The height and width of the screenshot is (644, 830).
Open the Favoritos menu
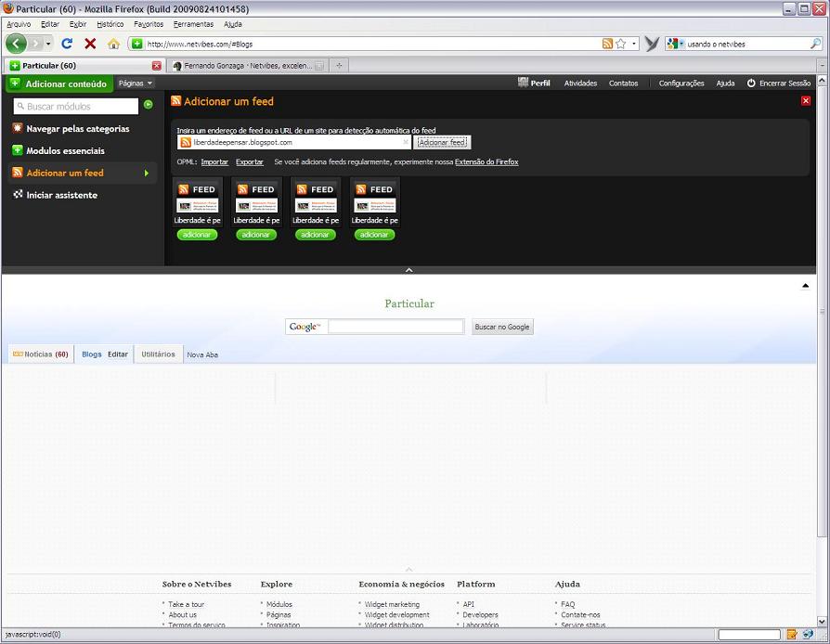[149, 24]
